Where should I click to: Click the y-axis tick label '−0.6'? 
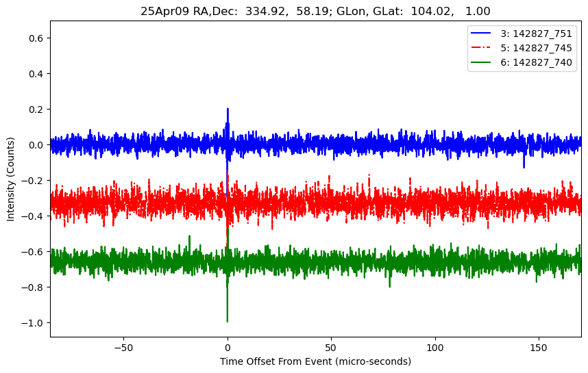point(33,252)
